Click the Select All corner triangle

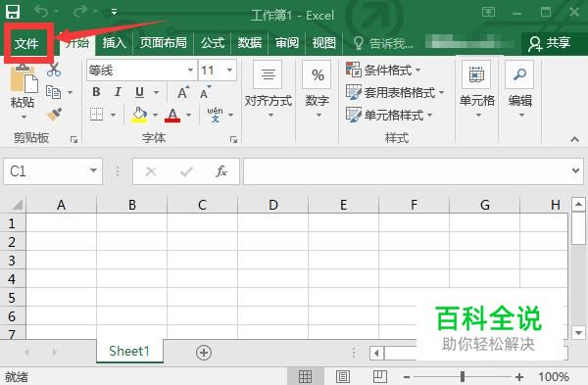17,205
